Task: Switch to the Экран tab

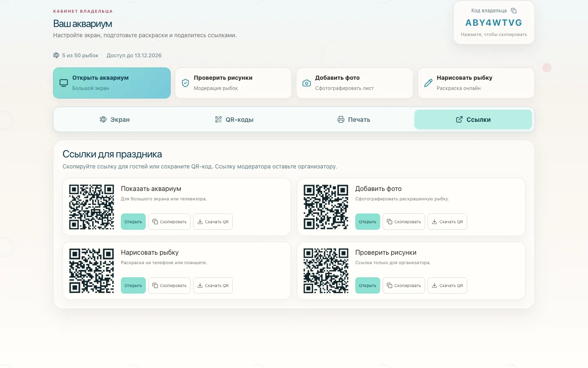Action: click(115, 119)
